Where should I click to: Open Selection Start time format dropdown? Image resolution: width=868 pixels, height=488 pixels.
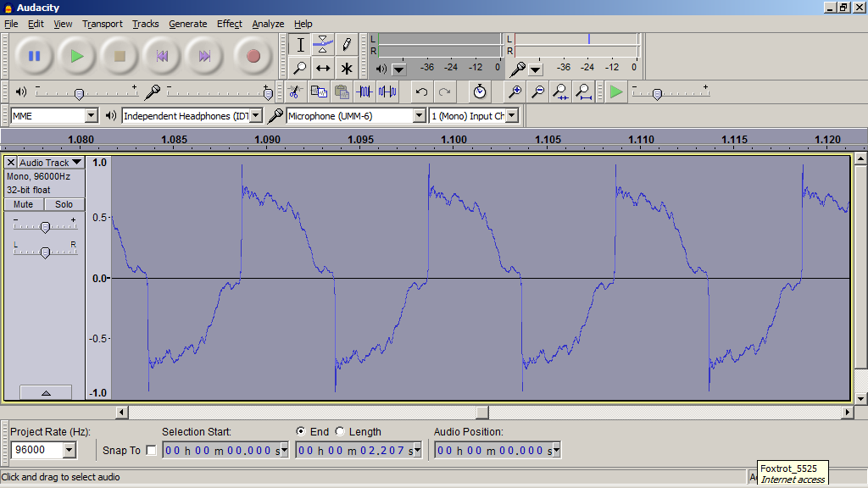(285, 450)
